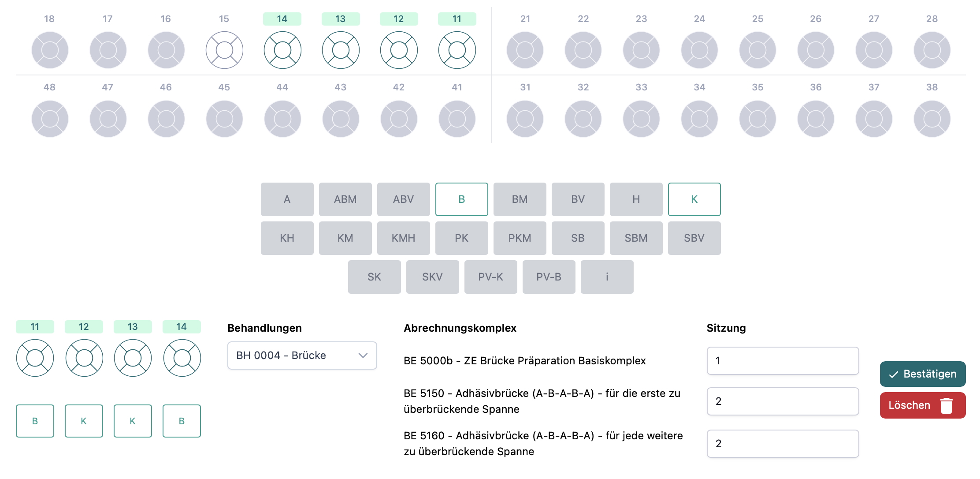Click tooth 11 icon in the upper chart

(x=457, y=50)
